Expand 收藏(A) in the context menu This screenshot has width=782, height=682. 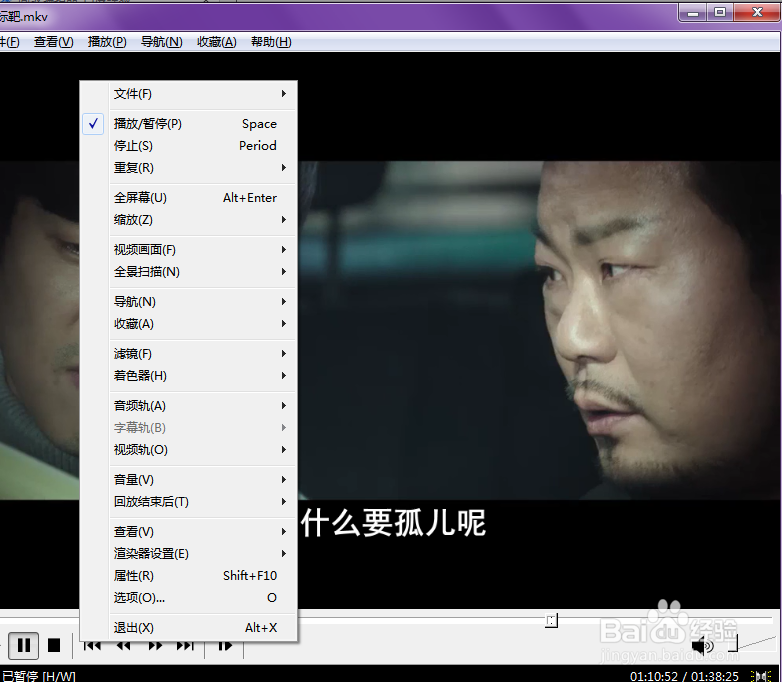click(x=189, y=324)
